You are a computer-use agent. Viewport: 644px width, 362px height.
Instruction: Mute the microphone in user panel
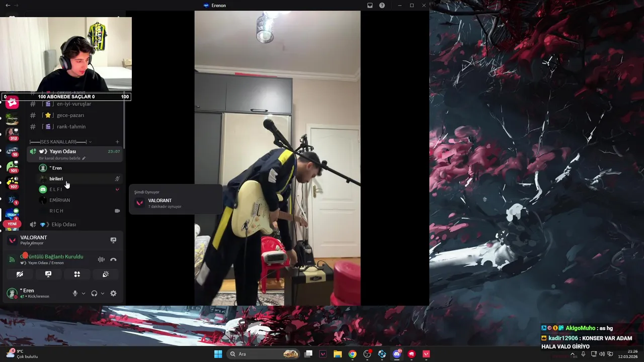pos(75,293)
